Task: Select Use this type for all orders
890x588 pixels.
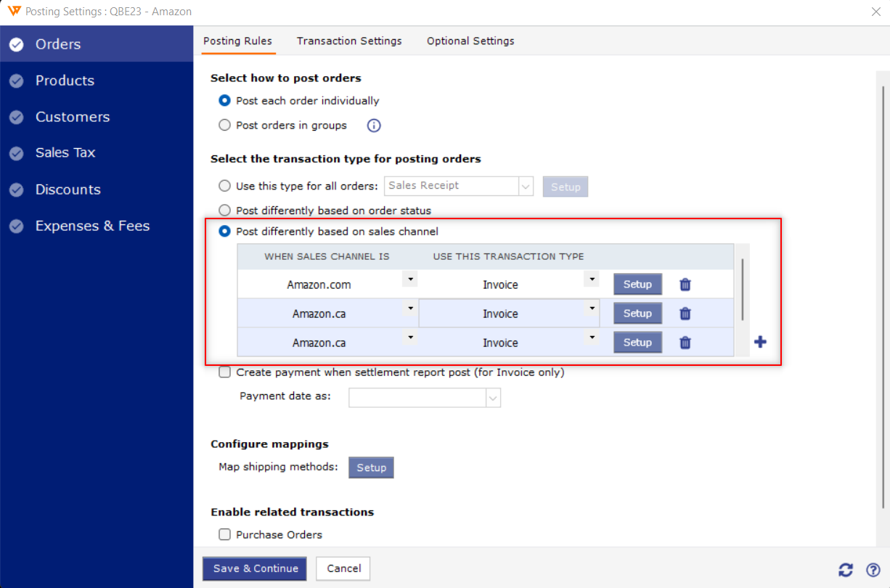Action: (224, 186)
